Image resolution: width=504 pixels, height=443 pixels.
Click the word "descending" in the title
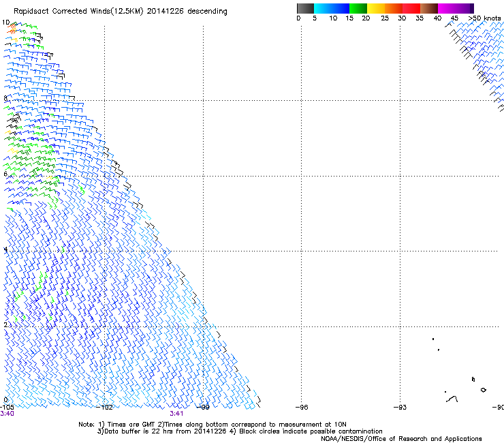pos(207,12)
